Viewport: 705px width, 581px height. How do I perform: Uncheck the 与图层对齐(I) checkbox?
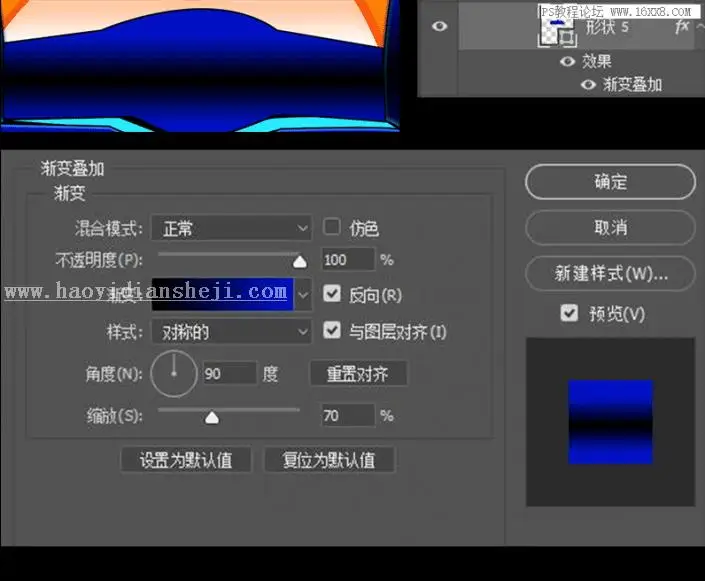click(x=332, y=331)
